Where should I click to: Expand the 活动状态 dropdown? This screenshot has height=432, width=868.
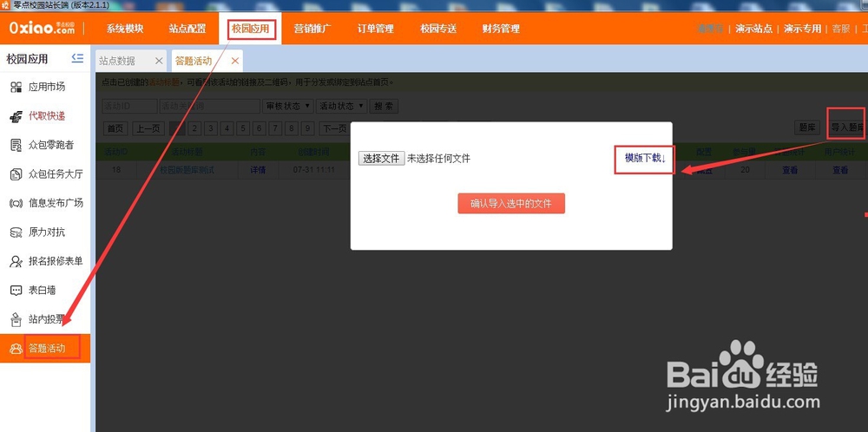[341, 106]
